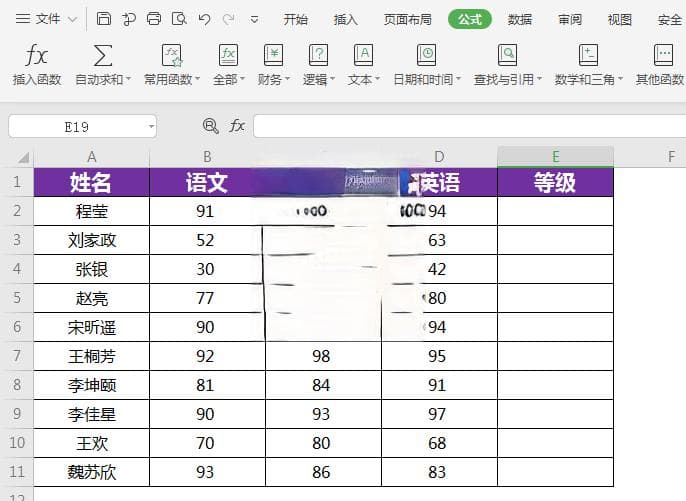The width and height of the screenshot is (686, 501).
Task: Open 文本 functions category
Action: click(364, 65)
